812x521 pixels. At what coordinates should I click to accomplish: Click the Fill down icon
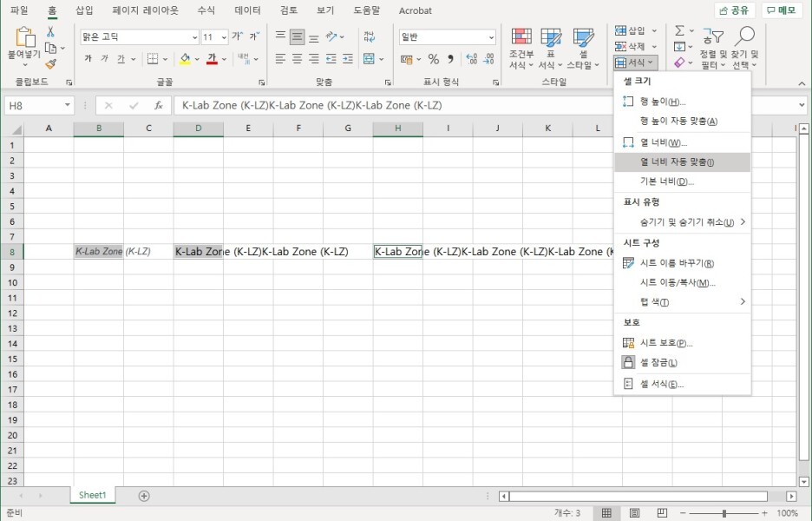coord(680,47)
